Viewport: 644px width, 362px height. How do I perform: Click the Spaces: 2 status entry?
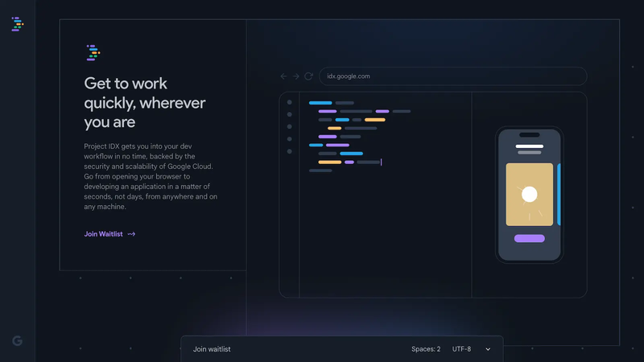click(x=426, y=349)
